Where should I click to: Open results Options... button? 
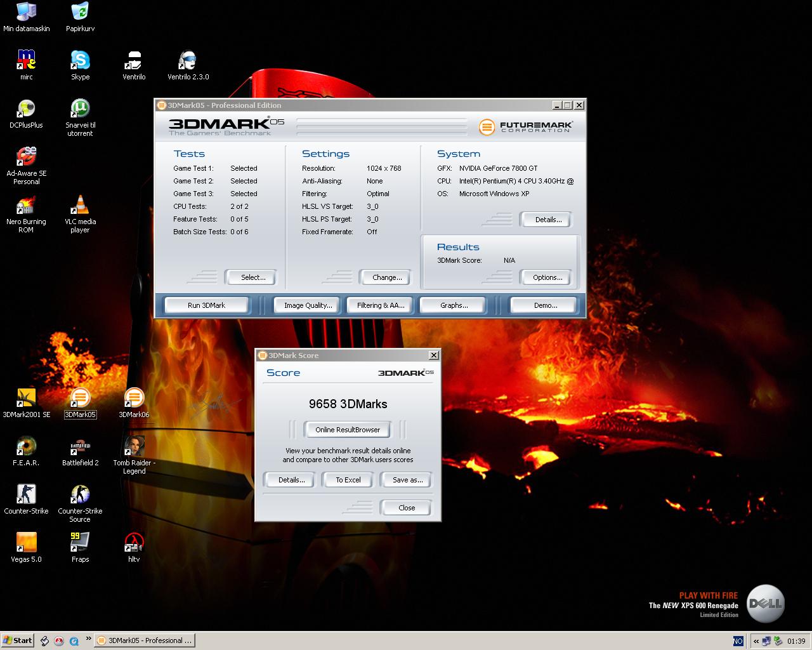547,277
